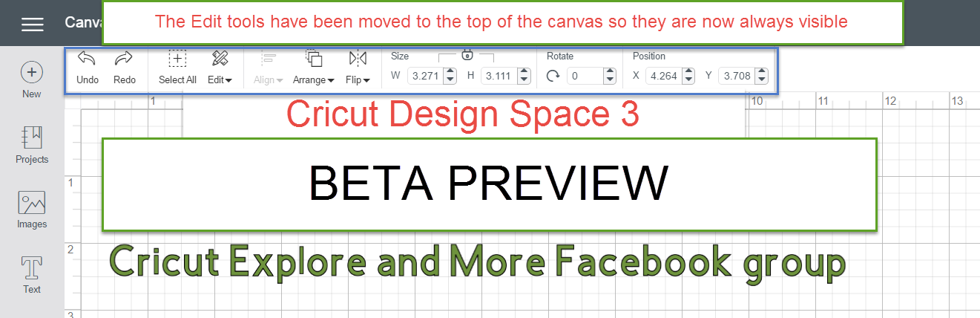The image size is (980, 318).
Task: Select the Text tool
Action: click(x=32, y=275)
